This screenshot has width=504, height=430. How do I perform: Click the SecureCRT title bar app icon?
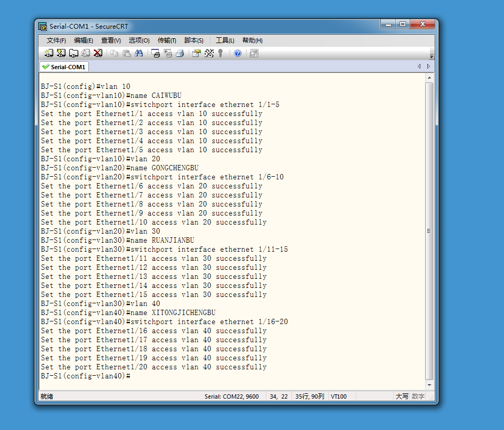pos(43,26)
